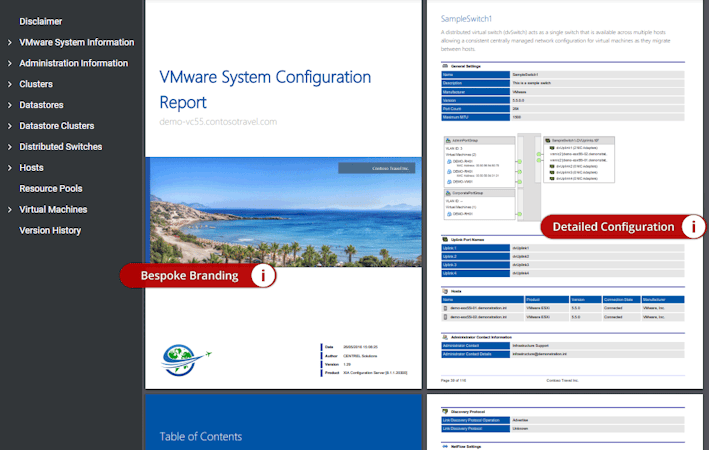Click the Uplink 4 row label

[x=475, y=273]
